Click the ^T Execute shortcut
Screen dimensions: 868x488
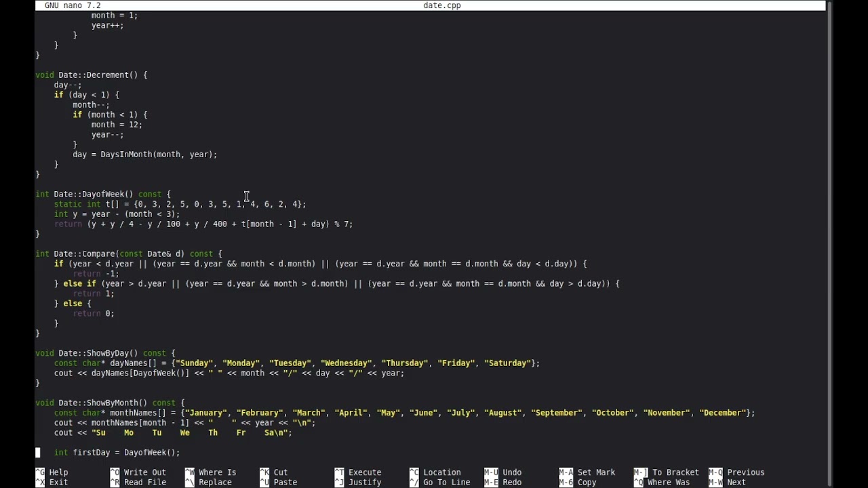(x=358, y=472)
